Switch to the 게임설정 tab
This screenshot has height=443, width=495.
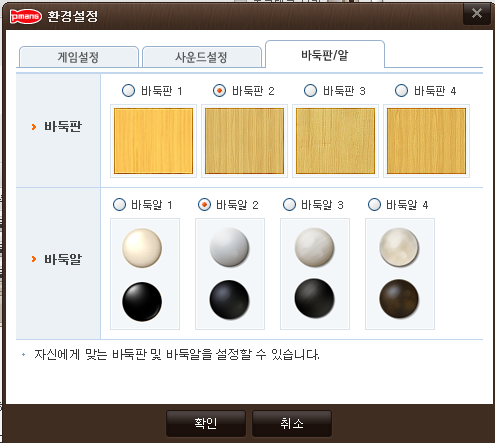79,57
